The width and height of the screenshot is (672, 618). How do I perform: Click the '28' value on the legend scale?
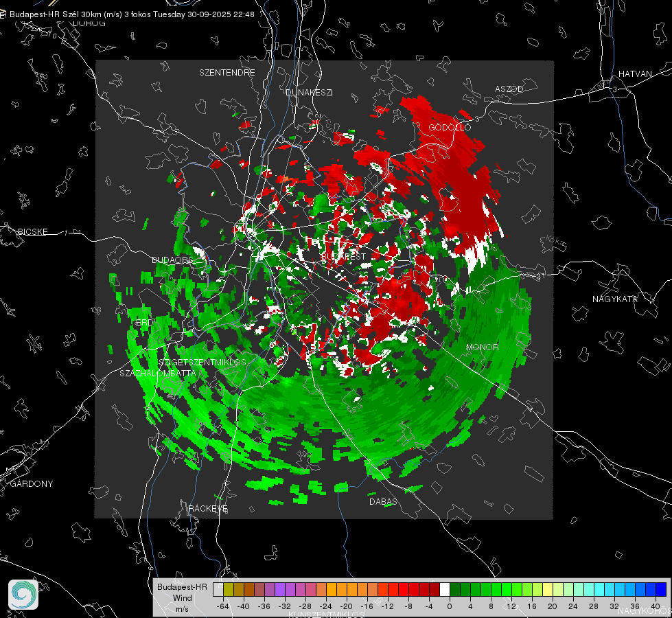[x=593, y=606]
